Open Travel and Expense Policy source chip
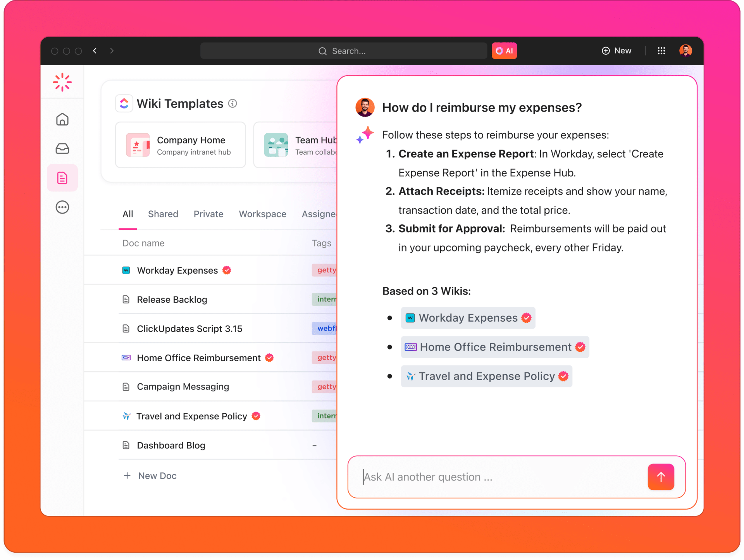Image resolution: width=744 pixels, height=560 pixels. pos(486,376)
